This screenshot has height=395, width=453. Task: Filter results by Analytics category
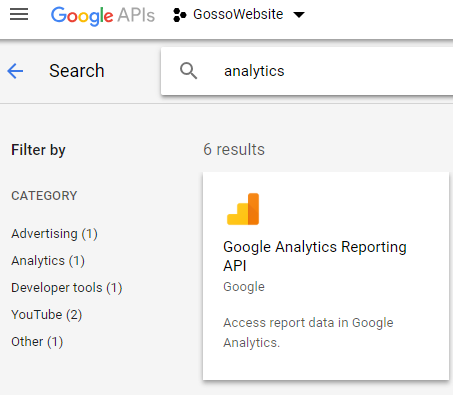pyautogui.click(x=48, y=261)
